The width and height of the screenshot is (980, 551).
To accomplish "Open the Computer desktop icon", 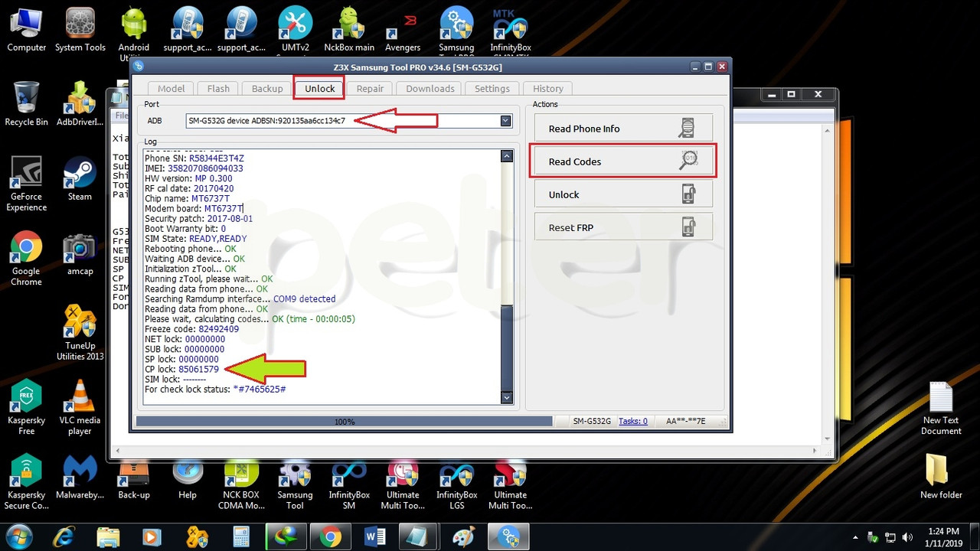I will click(26, 29).
